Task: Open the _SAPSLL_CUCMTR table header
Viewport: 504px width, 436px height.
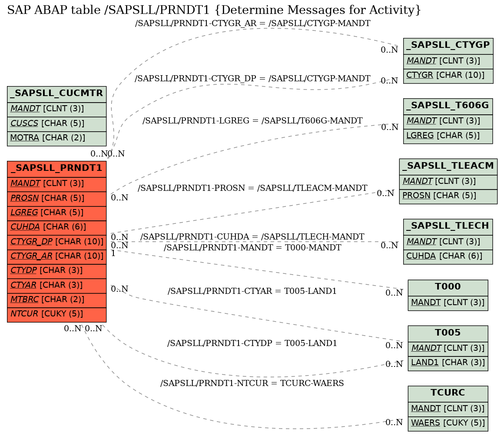Action: tap(56, 94)
